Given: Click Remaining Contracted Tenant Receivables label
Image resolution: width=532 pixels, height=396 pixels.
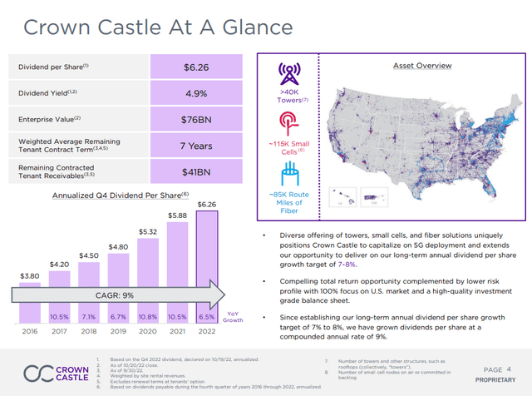Looking at the screenshot, I should pos(57,171).
